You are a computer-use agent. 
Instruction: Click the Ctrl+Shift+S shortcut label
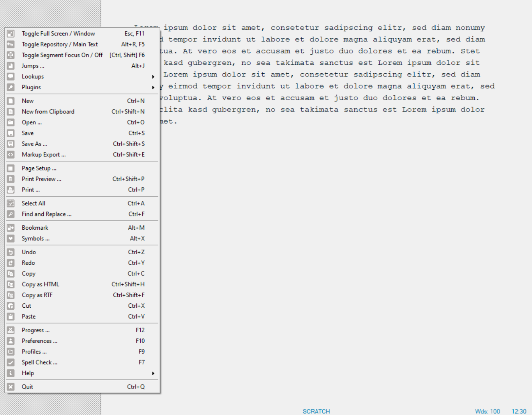click(129, 144)
